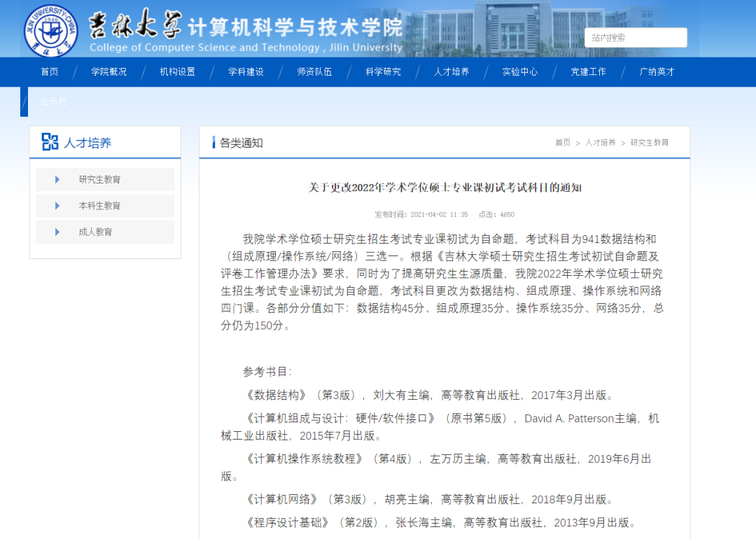The image size is (756, 539).
Task: Expand the 成人教育 arrow in sidebar
Action: tap(57, 232)
